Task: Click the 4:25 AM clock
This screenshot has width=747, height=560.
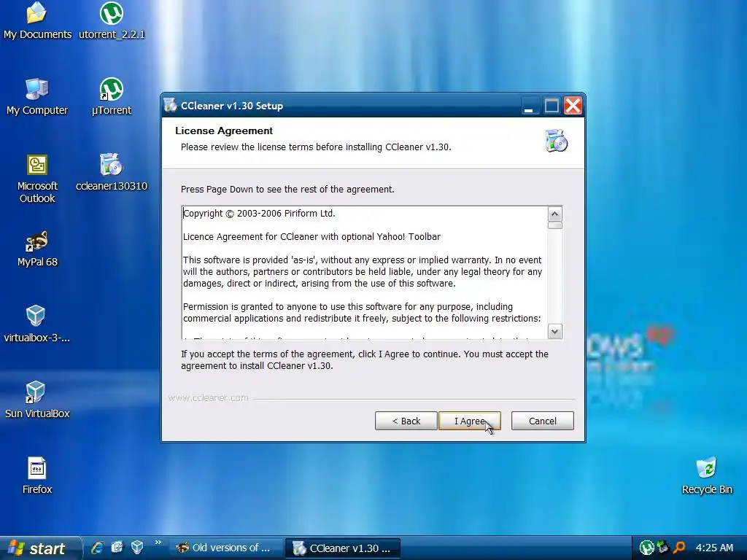Action: pos(714,548)
